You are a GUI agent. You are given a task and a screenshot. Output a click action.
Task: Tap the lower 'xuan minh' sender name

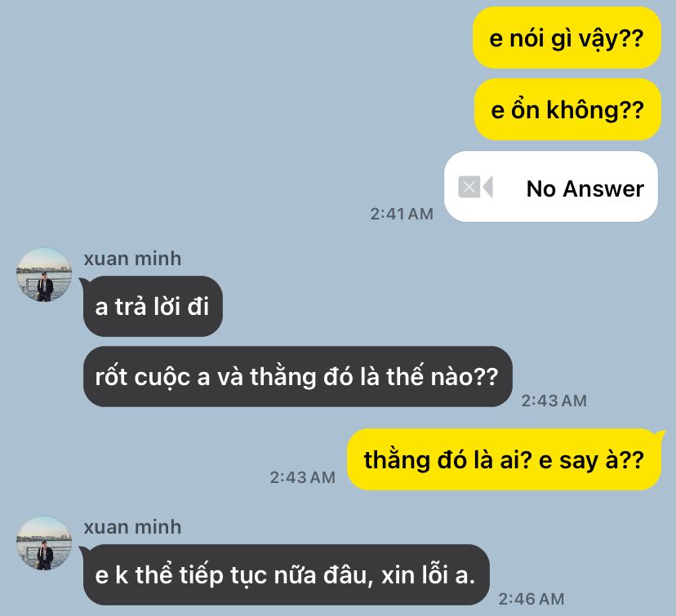pyautogui.click(x=132, y=527)
